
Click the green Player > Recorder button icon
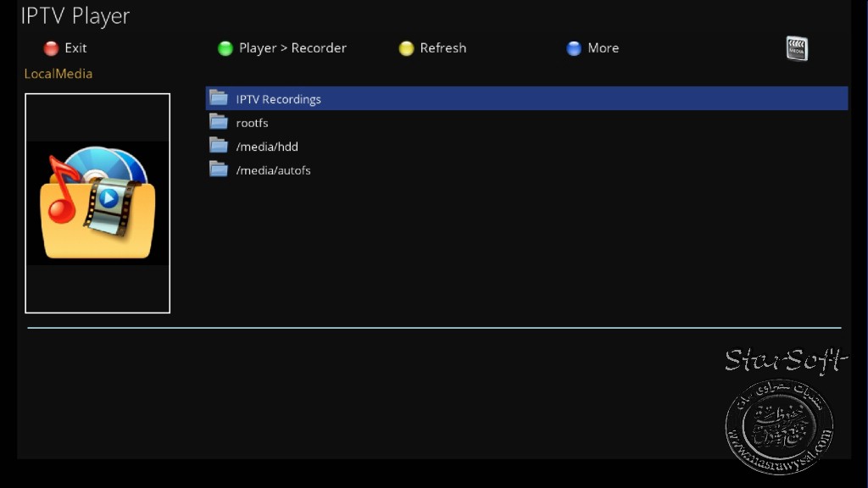(225, 48)
